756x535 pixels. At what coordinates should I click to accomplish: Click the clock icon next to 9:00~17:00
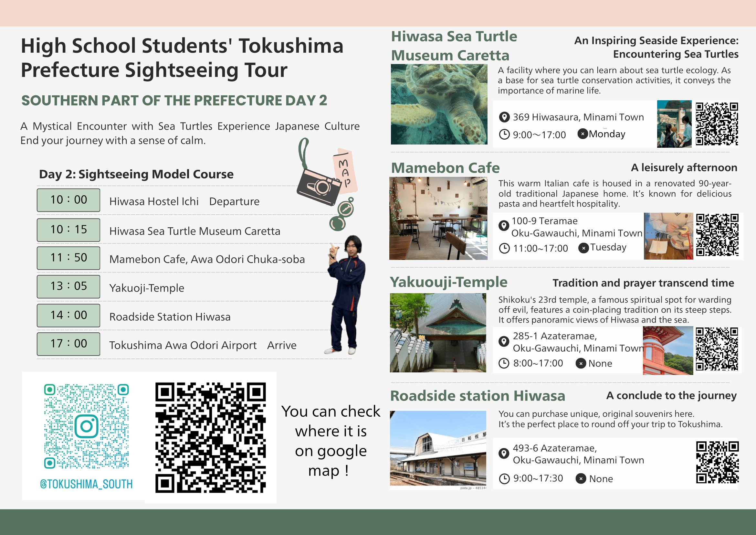pyautogui.click(x=504, y=134)
